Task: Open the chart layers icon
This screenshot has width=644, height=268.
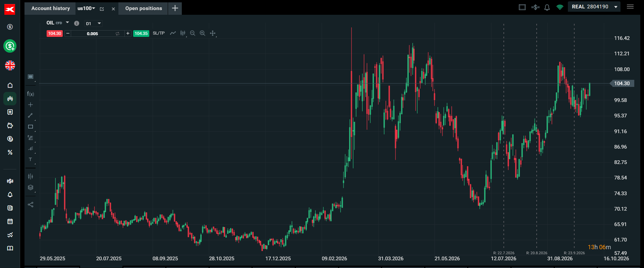Action: [31, 187]
